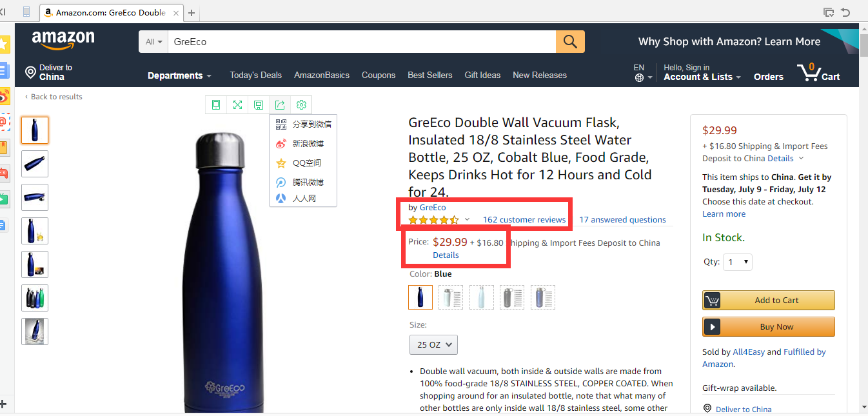Open Today's Deals in navigation bar

(x=255, y=75)
